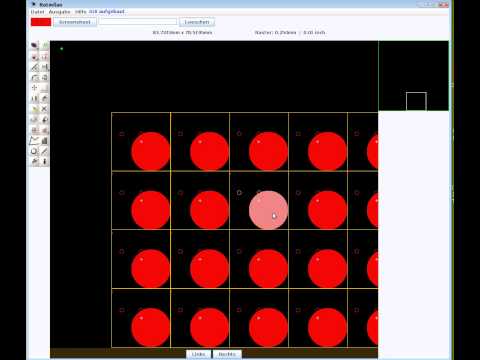Image resolution: width=480 pixels, height=360 pixels.
Task: Click the highlighted pink circle under the cursor
Action: 268,210
